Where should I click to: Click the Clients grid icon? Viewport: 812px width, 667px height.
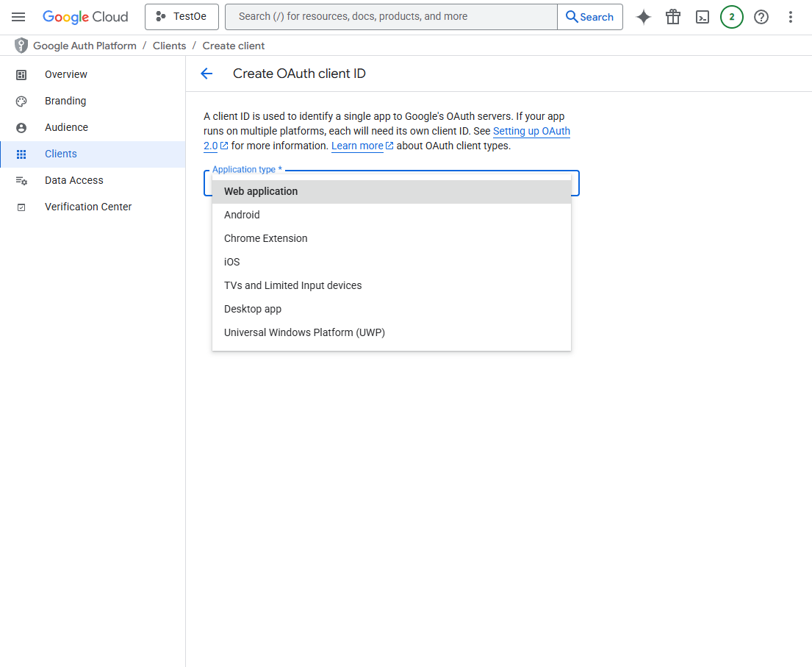coord(21,154)
